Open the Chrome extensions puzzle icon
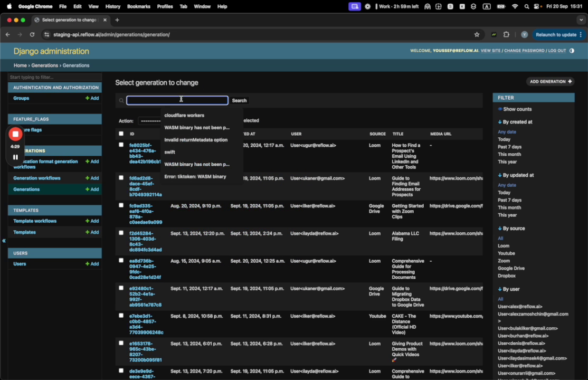Screen dimensions: 588x380 tap(506, 35)
